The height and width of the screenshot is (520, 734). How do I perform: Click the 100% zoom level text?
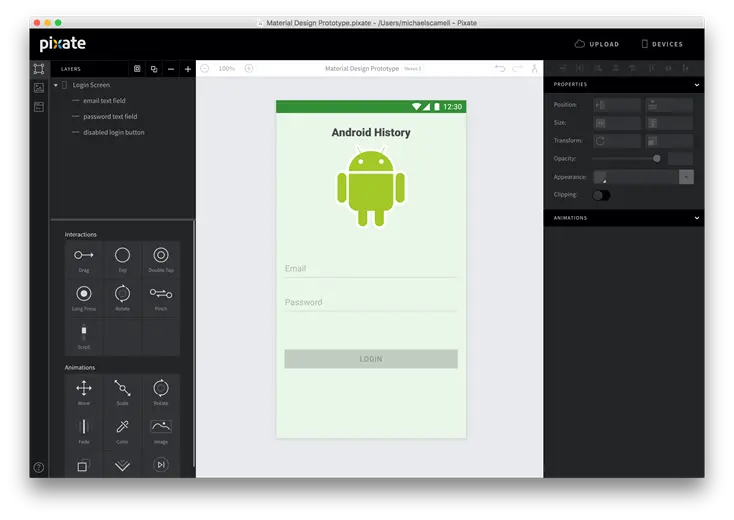click(x=227, y=69)
